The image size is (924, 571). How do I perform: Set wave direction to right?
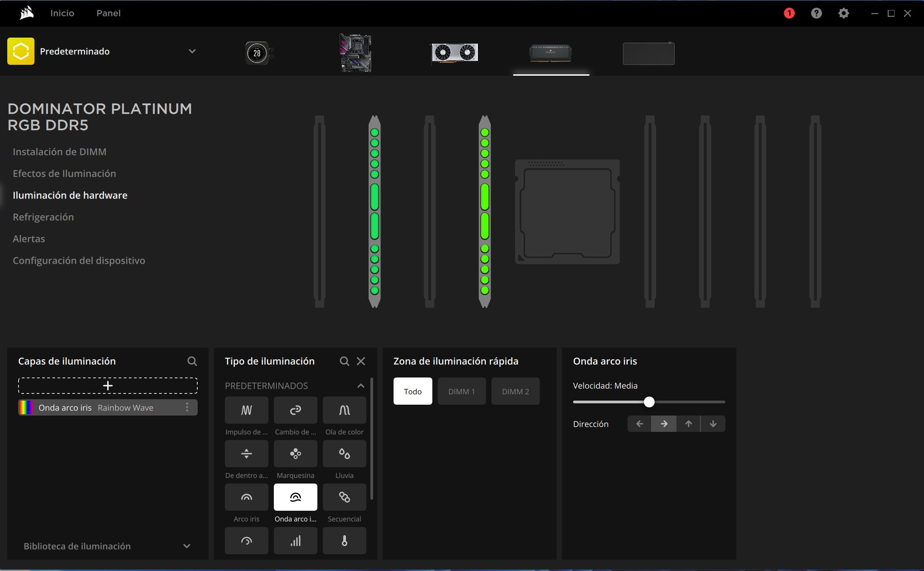click(664, 424)
